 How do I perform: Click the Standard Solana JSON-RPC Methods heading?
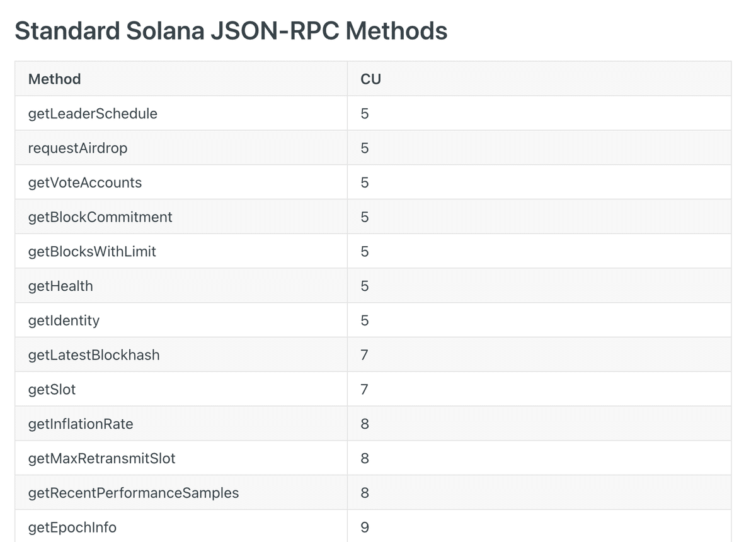pyautogui.click(x=231, y=31)
